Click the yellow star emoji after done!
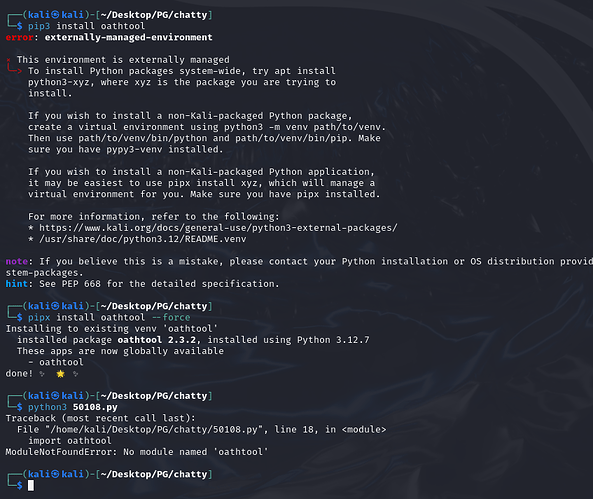This screenshot has width=593, height=499. [x=61, y=374]
